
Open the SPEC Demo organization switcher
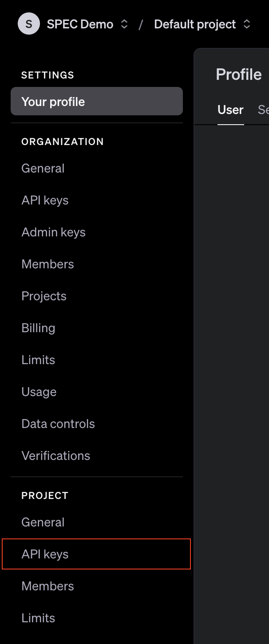pos(81,24)
